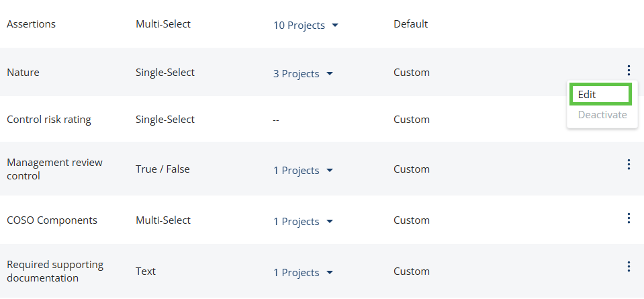Expand the 3 Projects dropdown for Nature

click(303, 74)
